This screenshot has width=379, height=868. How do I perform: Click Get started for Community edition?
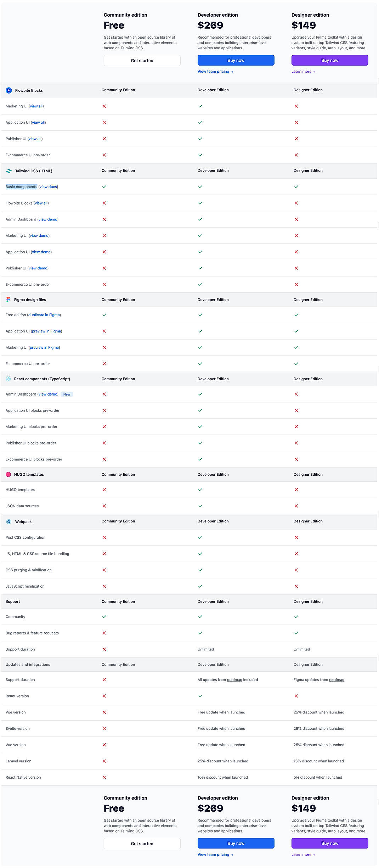coord(142,60)
